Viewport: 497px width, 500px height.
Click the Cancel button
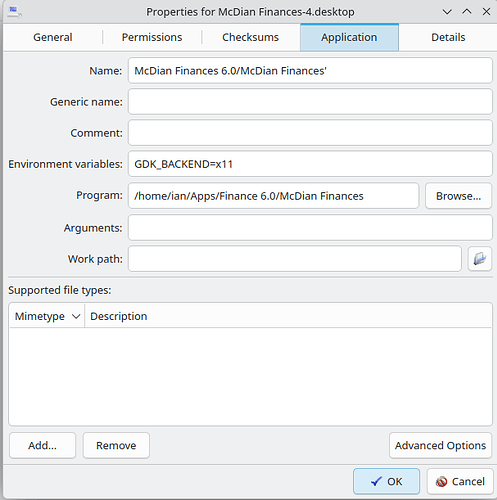click(x=460, y=481)
